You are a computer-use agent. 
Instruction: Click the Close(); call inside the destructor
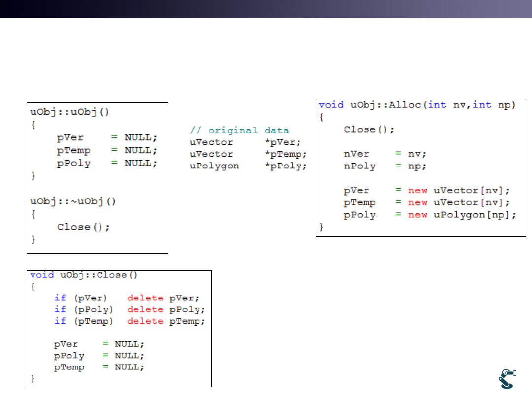(x=83, y=227)
